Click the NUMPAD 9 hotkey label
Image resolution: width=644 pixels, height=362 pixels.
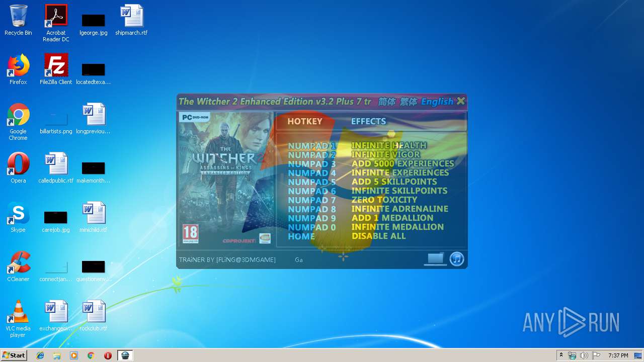click(x=312, y=218)
